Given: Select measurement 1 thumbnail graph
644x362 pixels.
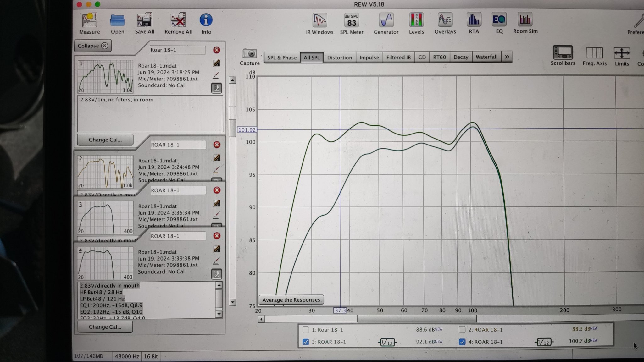Looking at the screenshot, I should point(105,77).
